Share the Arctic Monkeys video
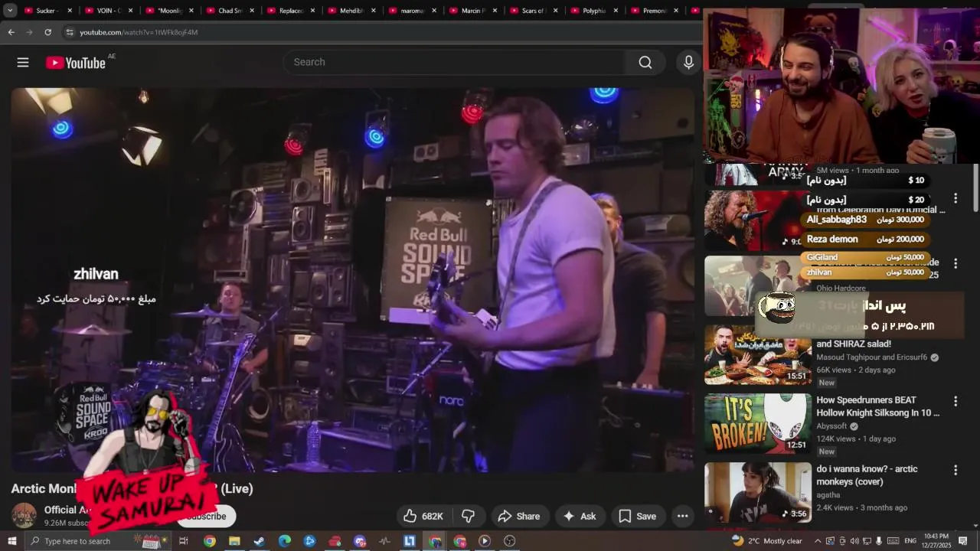Viewport: 980px width, 551px height. point(519,516)
